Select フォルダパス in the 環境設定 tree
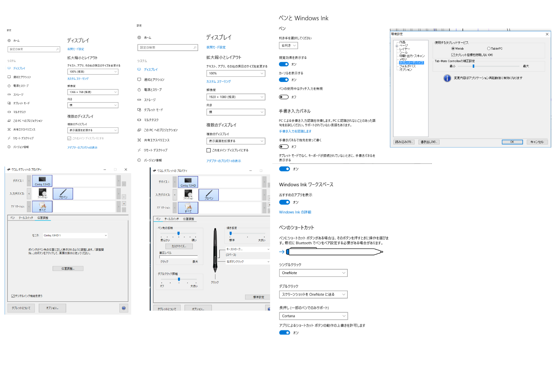This screenshot has height=392, width=554. click(x=408, y=66)
